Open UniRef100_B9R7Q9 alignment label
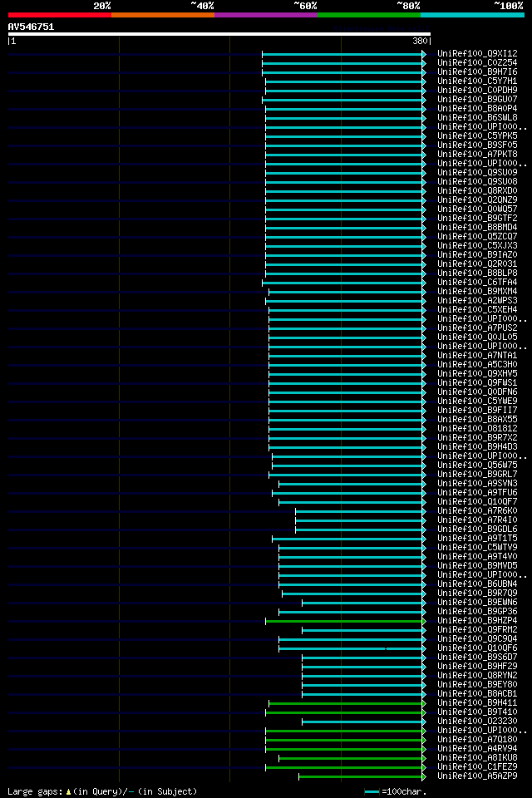Screen dimensions: 532x798 click(x=477, y=594)
